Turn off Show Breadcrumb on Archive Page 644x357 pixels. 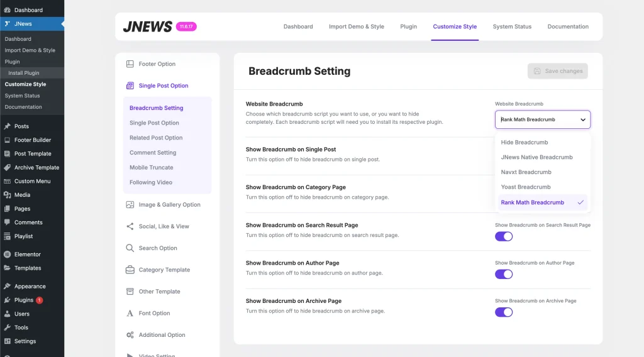click(x=504, y=312)
